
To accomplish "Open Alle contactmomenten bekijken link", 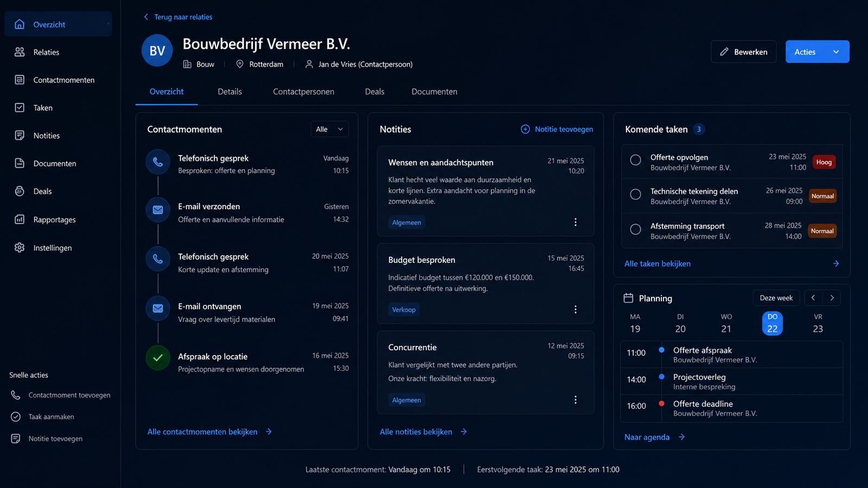I will [210, 432].
